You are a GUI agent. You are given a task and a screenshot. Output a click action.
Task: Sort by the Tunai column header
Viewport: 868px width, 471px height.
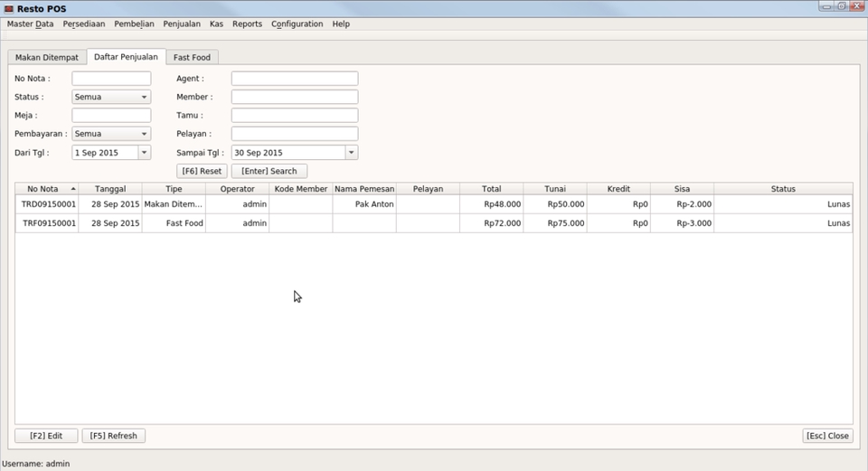pos(554,189)
